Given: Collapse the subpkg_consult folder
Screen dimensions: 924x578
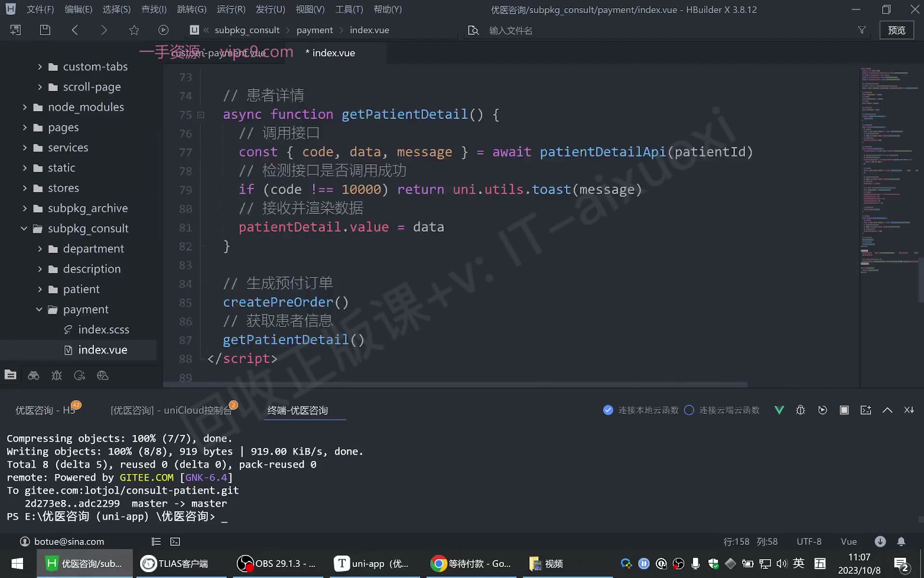Looking at the screenshot, I should (x=24, y=228).
